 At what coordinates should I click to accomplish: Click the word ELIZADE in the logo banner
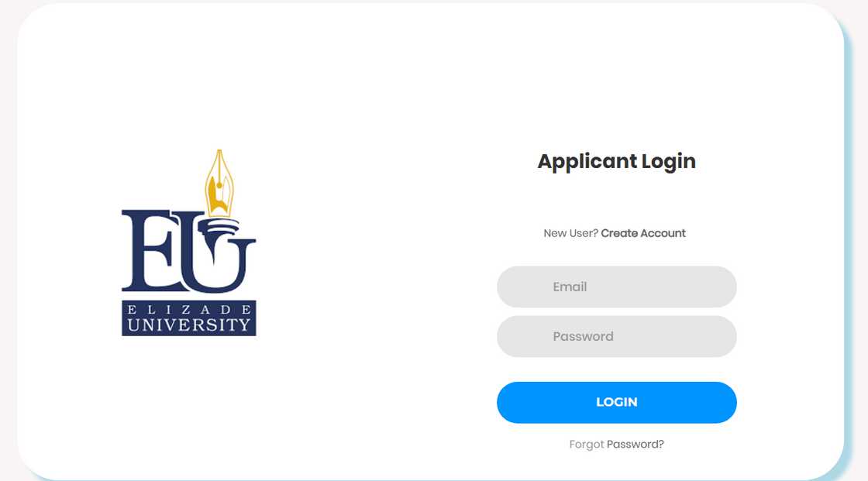pyautogui.click(x=189, y=309)
